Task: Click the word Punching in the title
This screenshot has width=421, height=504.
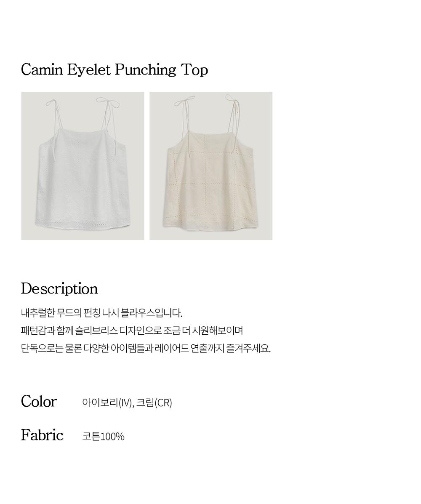Action: pyautogui.click(x=146, y=70)
